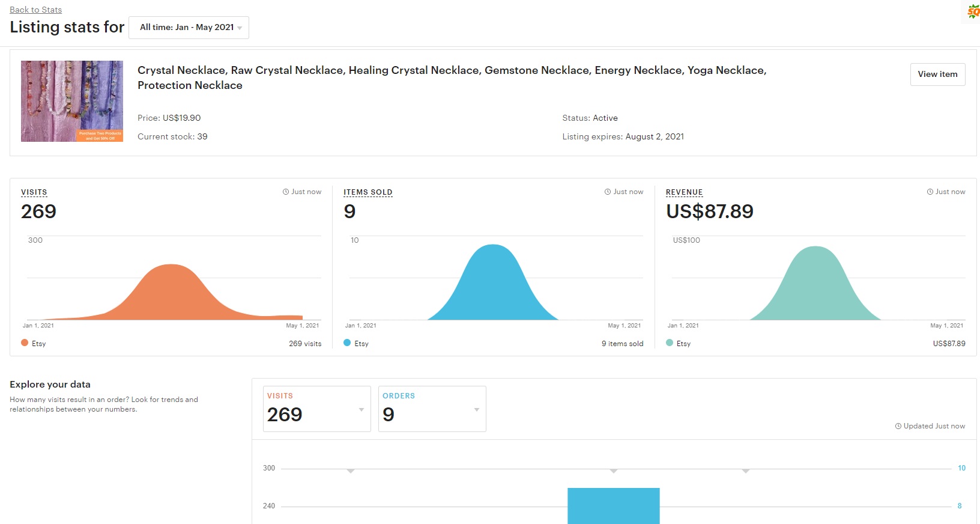Open the All time: Jan - May 2021 date range dropdown
Viewport: 980px width, 524px height.
189,28
